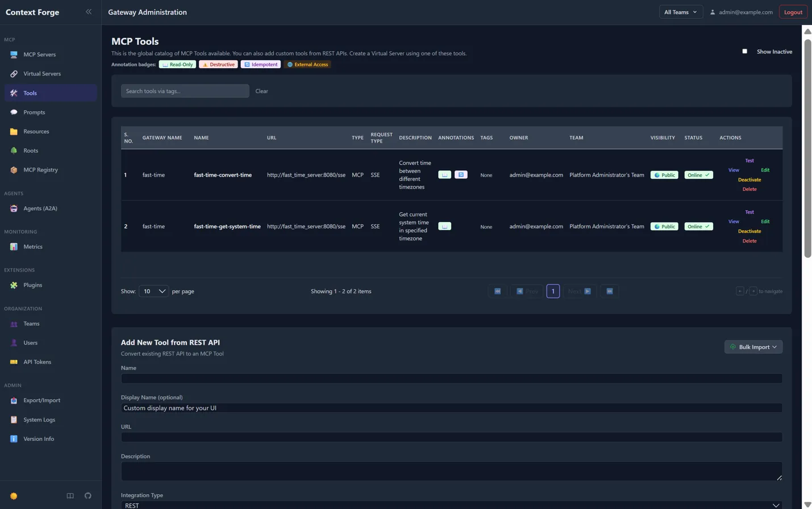Clear the tag search filter
This screenshot has height=509, width=812.
click(x=261, y=91)
